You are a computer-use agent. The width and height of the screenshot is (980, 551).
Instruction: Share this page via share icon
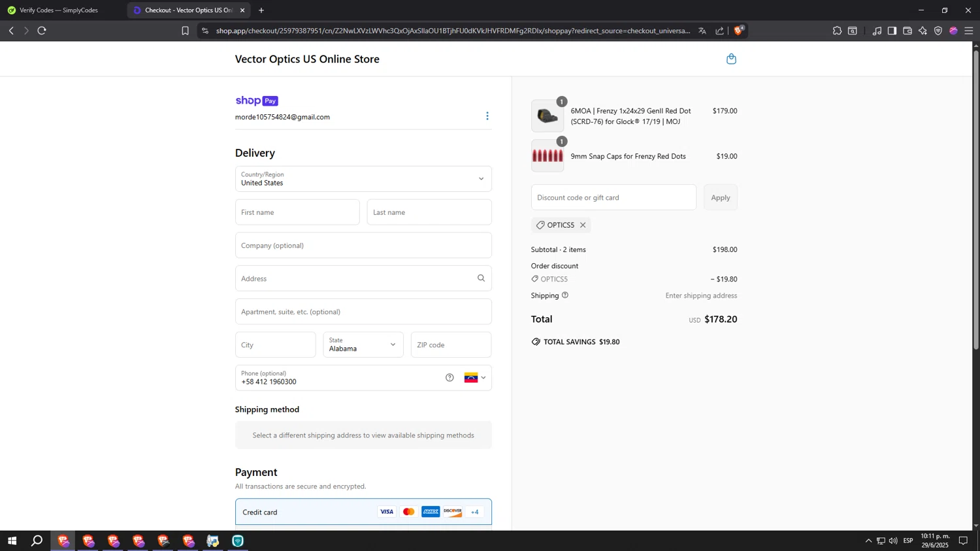(719, 31)
